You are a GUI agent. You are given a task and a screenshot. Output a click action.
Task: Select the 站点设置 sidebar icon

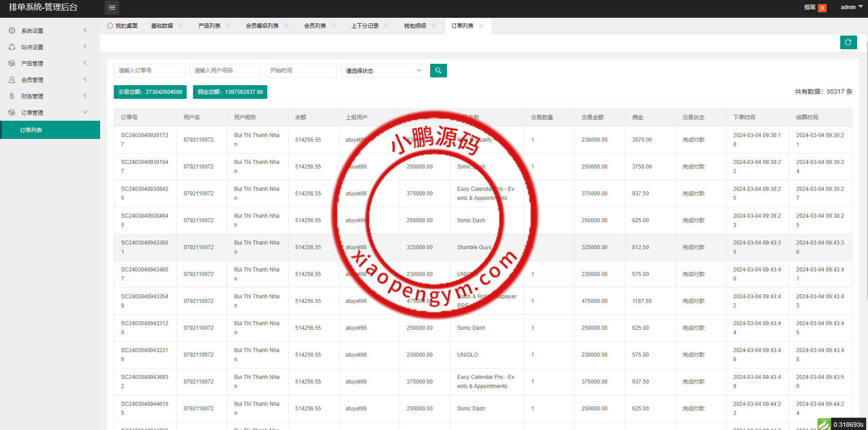(12, 47)
